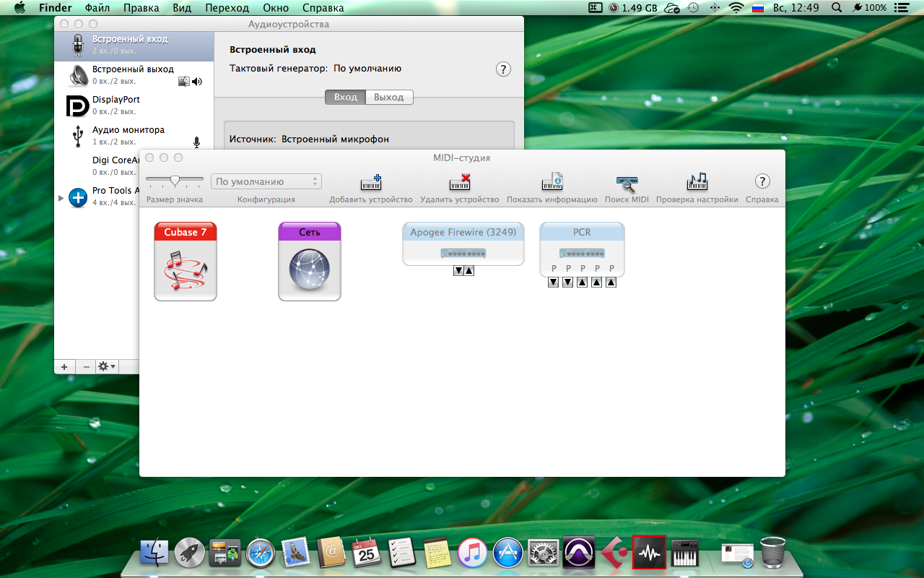Select Built-in Input (Встроенный вход) device

(134, 45)
